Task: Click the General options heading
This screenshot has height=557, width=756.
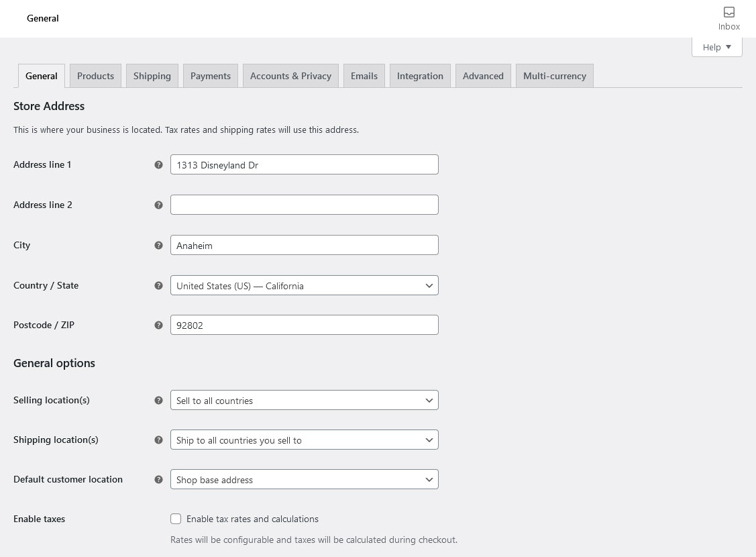Action: (54, 363)
